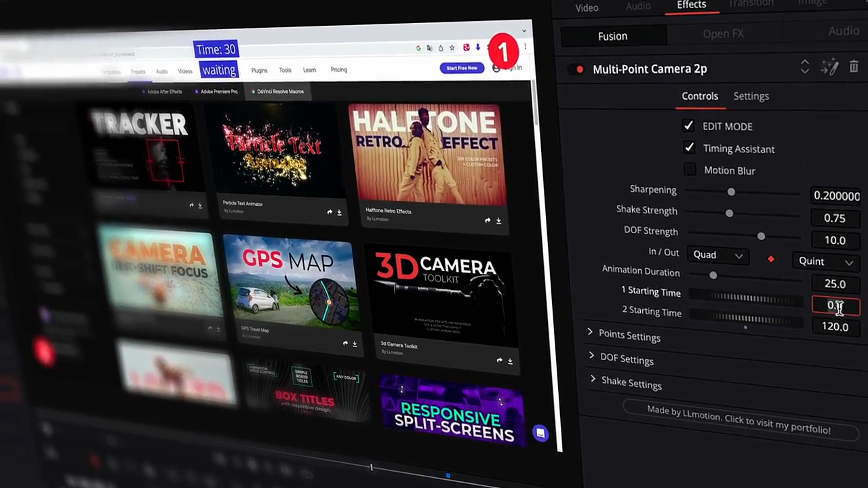The image size is (868, 488).
Task: Select the Fusion effects sub-tab
Action: (x=612, y=36)
